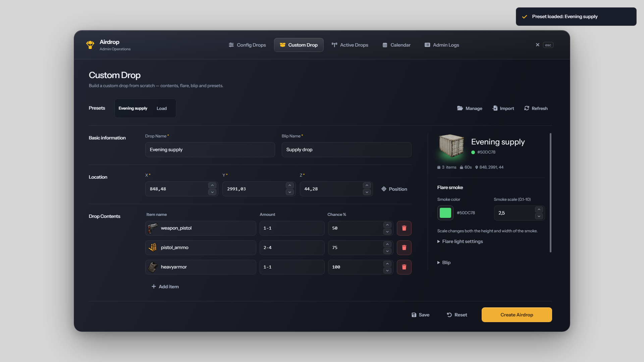Dismiss the Preset loaded notification
The height and width of the screenshot is (362, 644).
point(576,16)
